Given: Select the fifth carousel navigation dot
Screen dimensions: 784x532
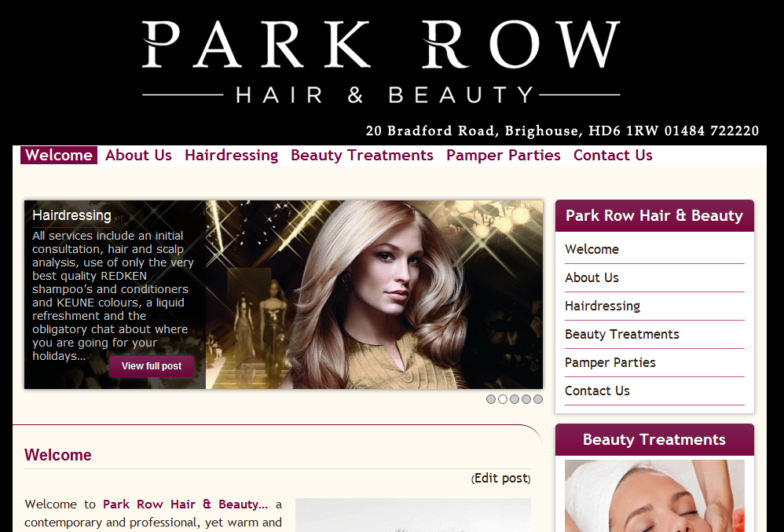Looking at the screenshot, I should [538, 399].
